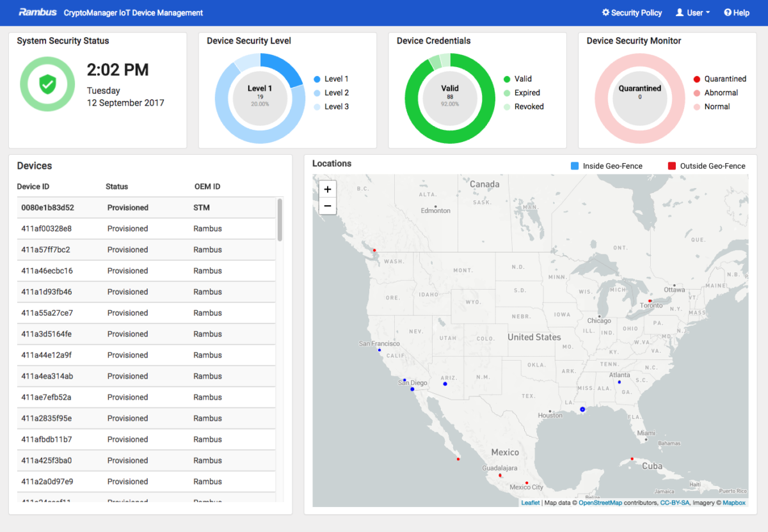Click the devices list scrollbar
The height and width of the screenshot is (532, 768).
click(x=280, y=219)
